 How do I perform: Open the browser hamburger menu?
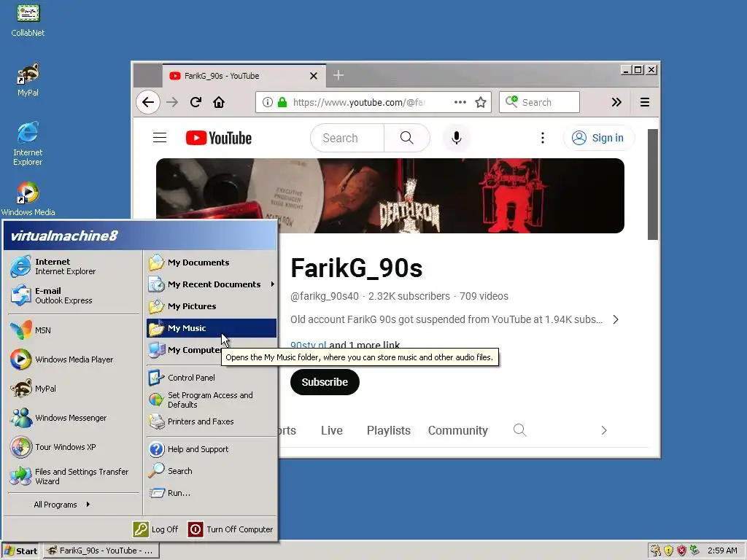click(645, 102)
